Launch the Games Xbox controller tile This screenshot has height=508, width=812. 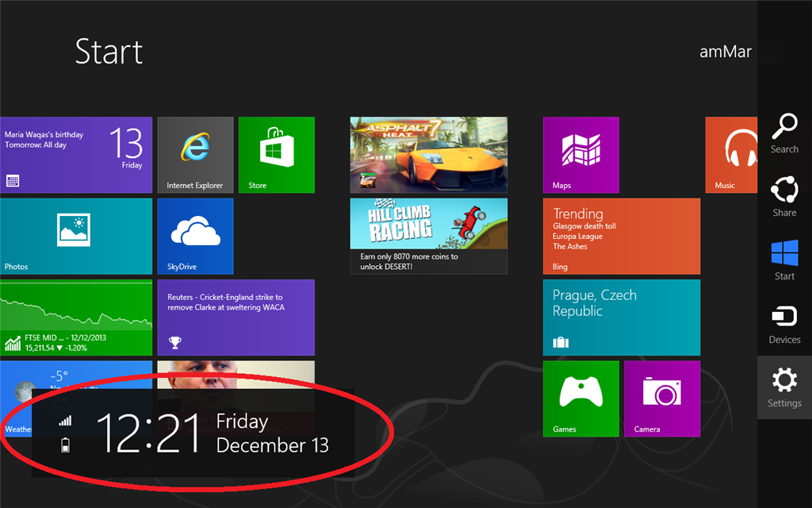coord(580,398)
